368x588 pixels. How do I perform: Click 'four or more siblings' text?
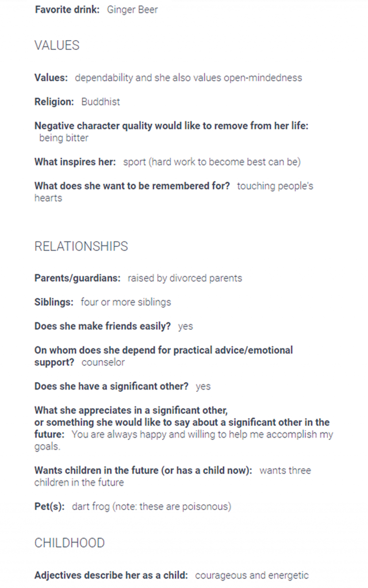click(x=126, y=302)
